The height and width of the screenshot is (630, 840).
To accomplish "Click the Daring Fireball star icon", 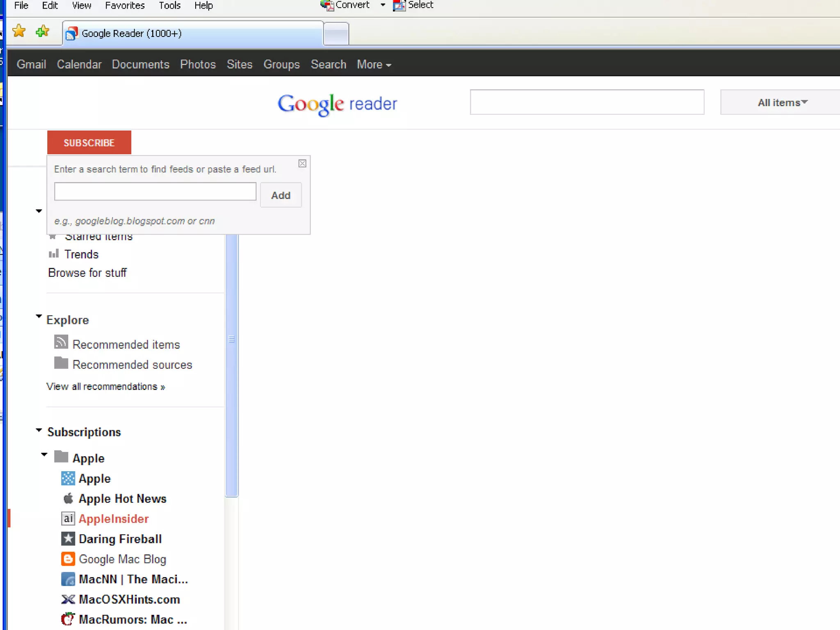I will pos(68,539).
